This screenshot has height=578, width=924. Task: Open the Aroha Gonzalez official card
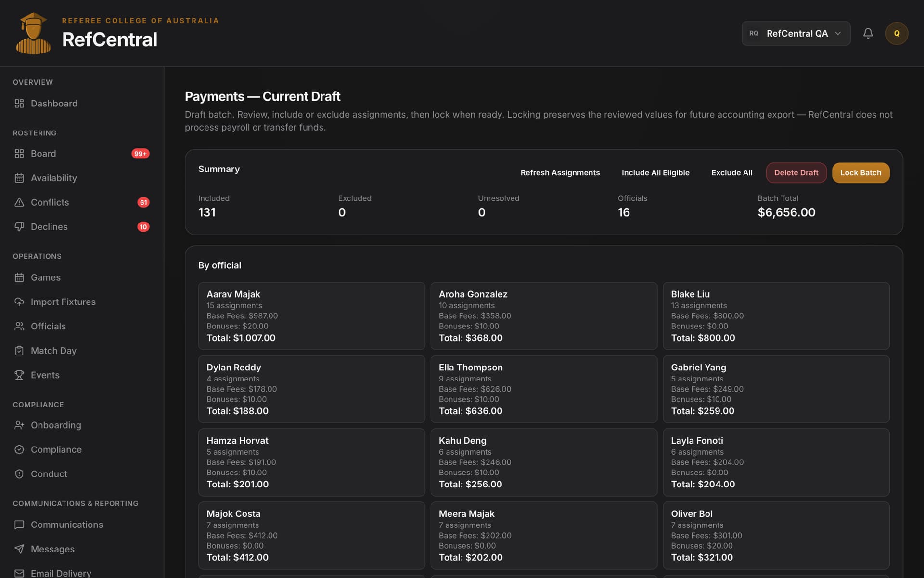pyautogui.click(x=544, y=316)
